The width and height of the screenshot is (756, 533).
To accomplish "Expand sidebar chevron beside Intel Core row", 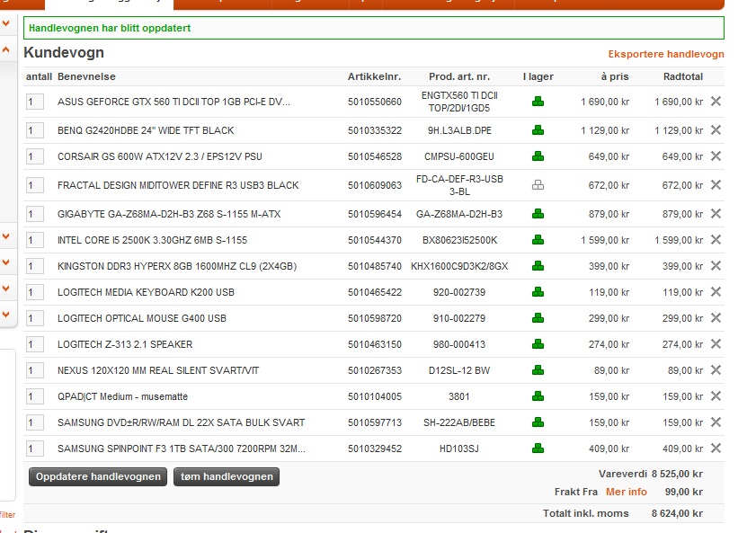I will click(5, 236).
